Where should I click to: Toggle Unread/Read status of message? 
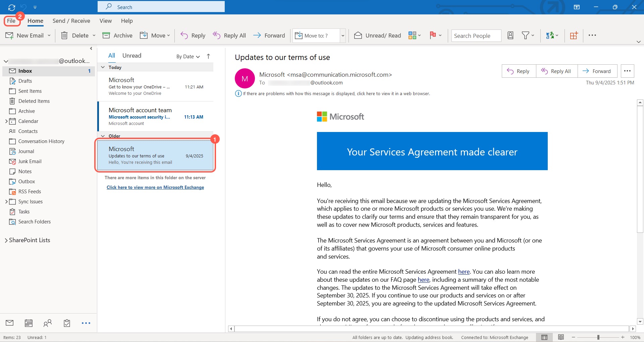point(378,36)
